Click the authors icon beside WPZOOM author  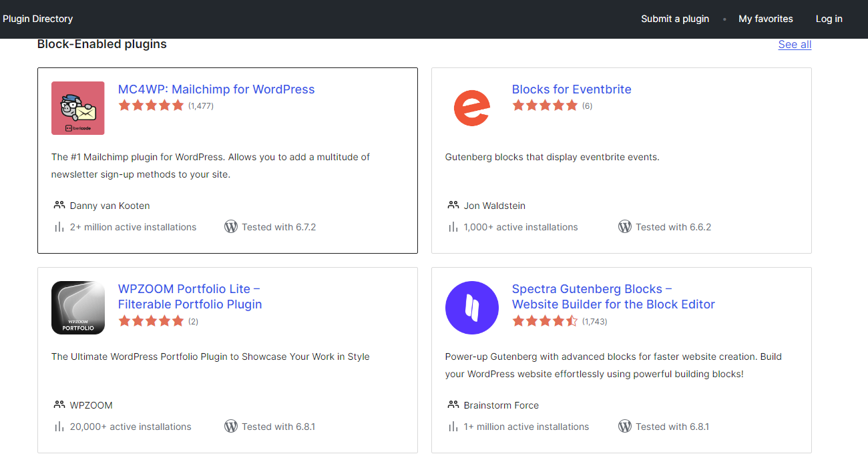[59, 405]
